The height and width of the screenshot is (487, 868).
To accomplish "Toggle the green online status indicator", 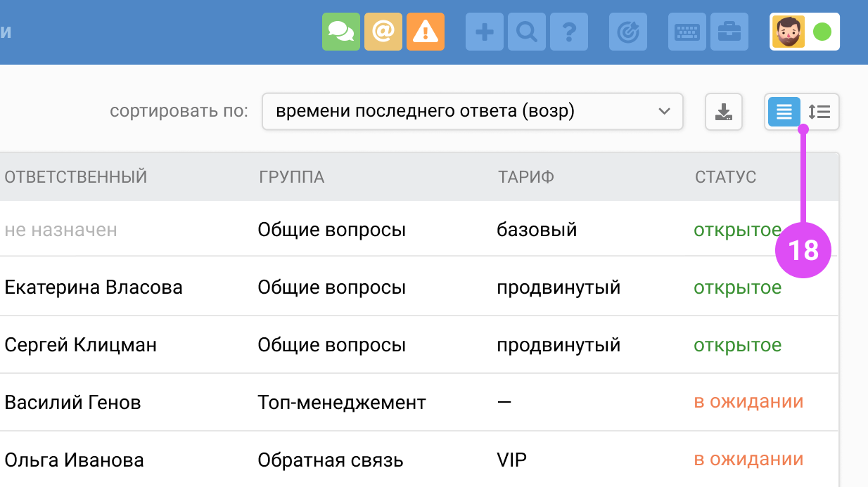I will (x=822, y=32).
